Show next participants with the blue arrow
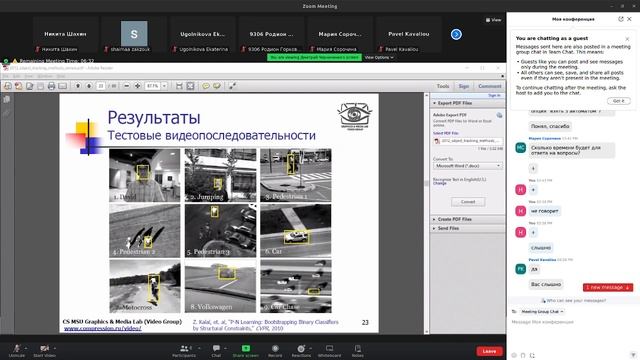 [456, 34]
